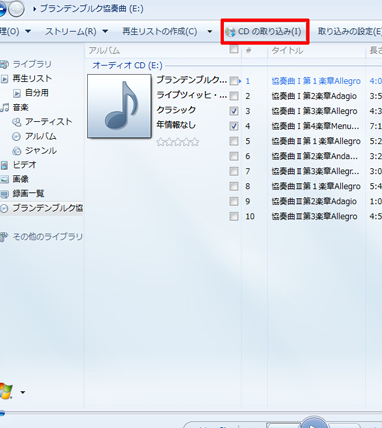Select 音楽 in sidebar
Viewport: 382px width, 428px height.
pyautogui.click(x=21, y=107)
